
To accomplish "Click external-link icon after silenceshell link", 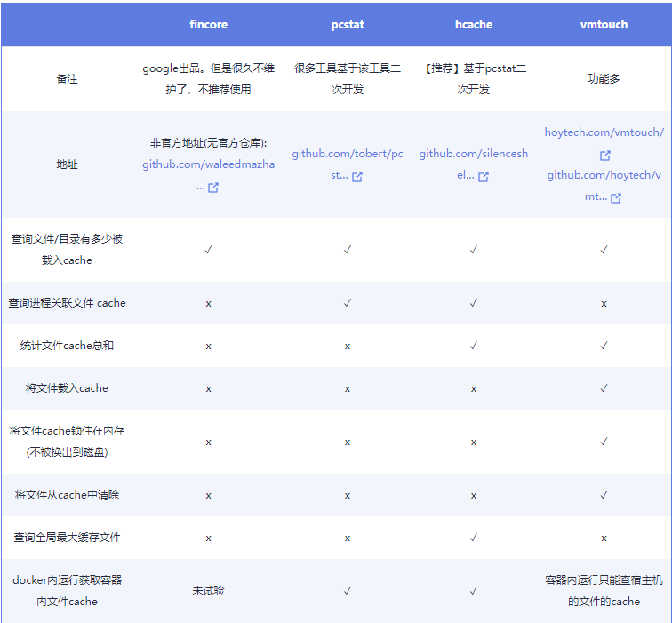I will (x=484, y=177).
